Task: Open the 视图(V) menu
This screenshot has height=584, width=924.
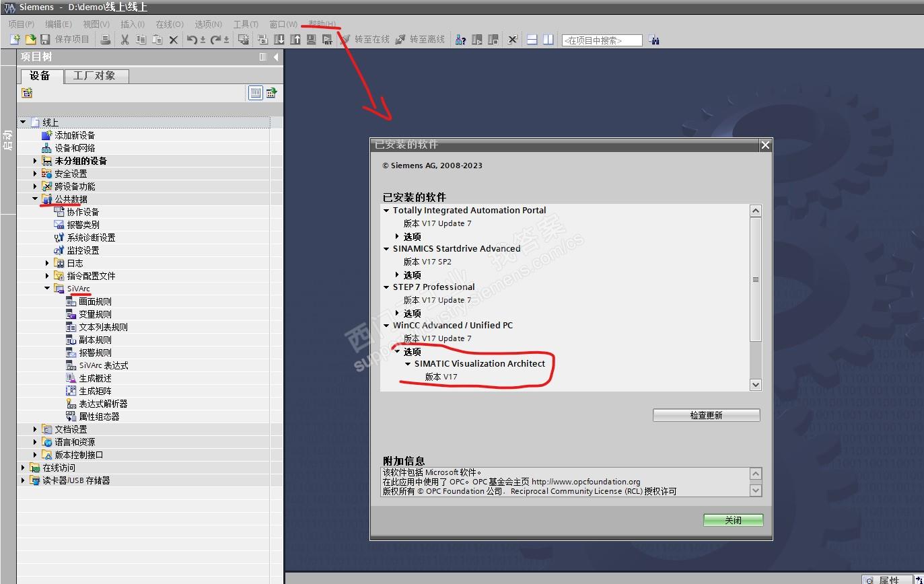Action: [96, 24]
